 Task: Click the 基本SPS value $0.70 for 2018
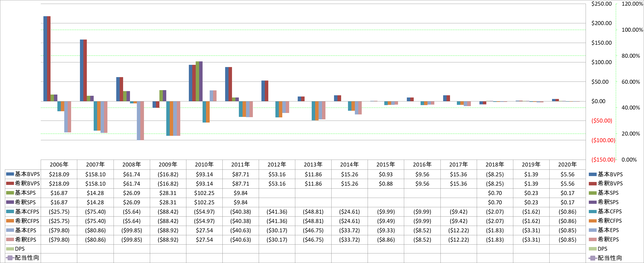pos(495,193)
